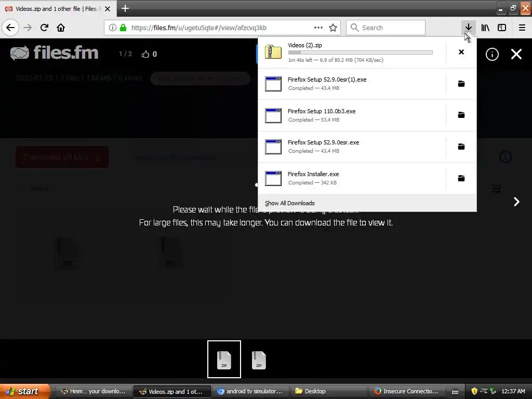Click the Download all files button
Image resolution: width=532 pixels, height=399 pixels.
click(62, 157)
